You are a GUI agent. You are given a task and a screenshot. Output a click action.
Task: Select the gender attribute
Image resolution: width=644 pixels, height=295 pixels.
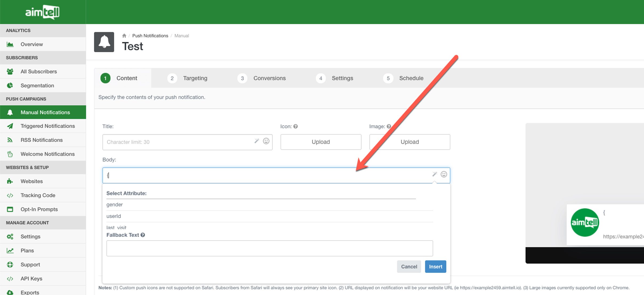[115, 204]
